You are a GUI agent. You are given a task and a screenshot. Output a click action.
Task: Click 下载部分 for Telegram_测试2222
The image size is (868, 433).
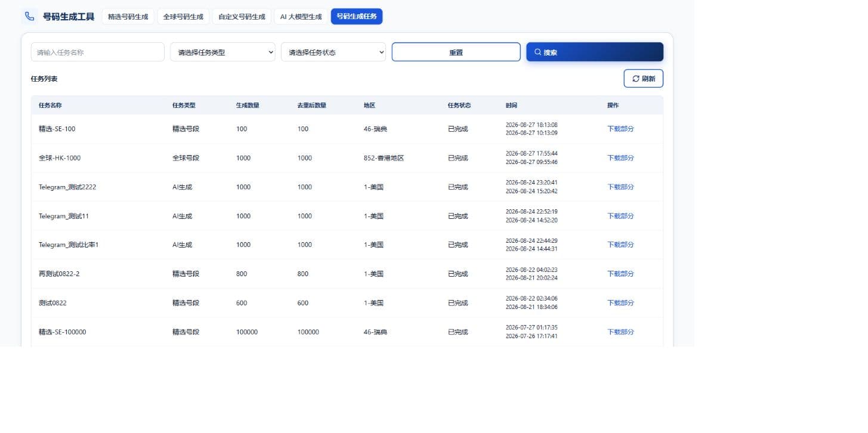620,187
